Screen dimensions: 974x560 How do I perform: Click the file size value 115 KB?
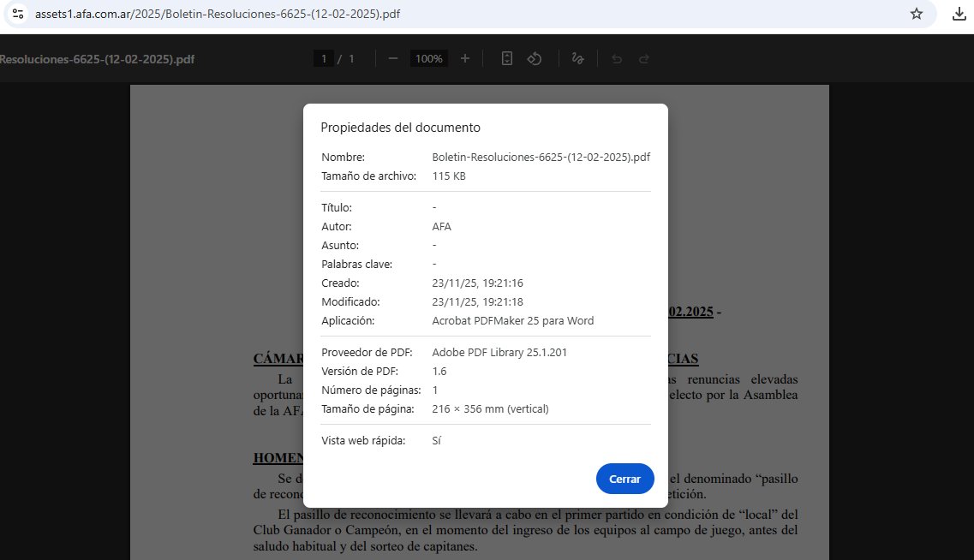449,176
